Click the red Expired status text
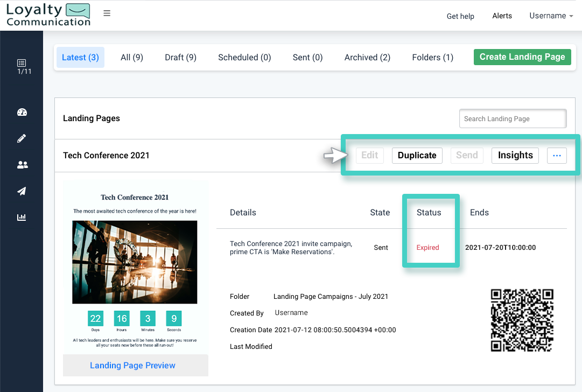Viewport: 582px width, 392px height. (427, 248)
